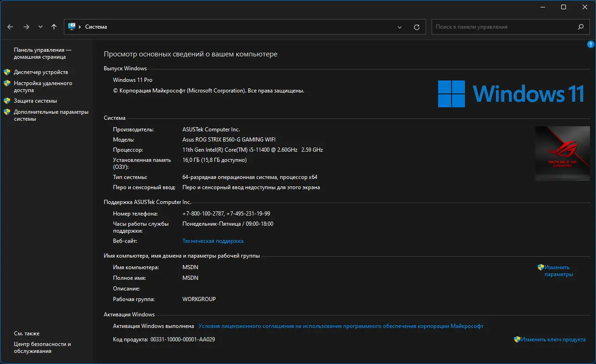Open Центр безопасности и обслуживания

[x=42, y=347]
